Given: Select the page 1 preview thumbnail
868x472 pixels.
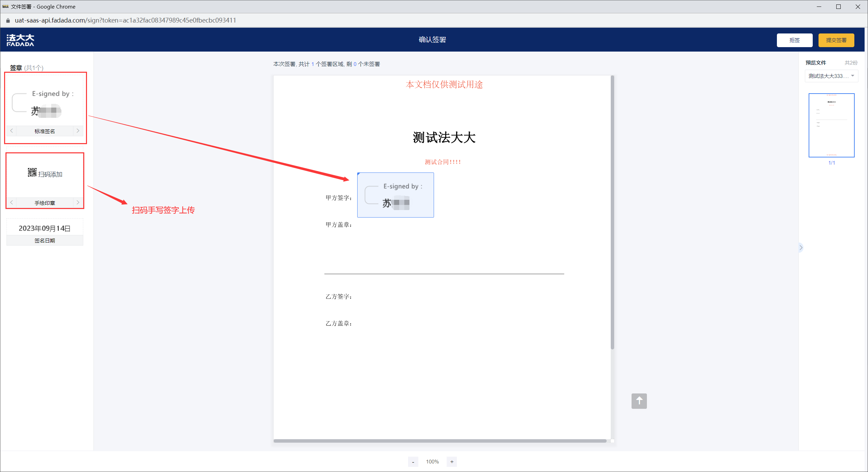Looking at the screenshot, I should tap(831, 125).
